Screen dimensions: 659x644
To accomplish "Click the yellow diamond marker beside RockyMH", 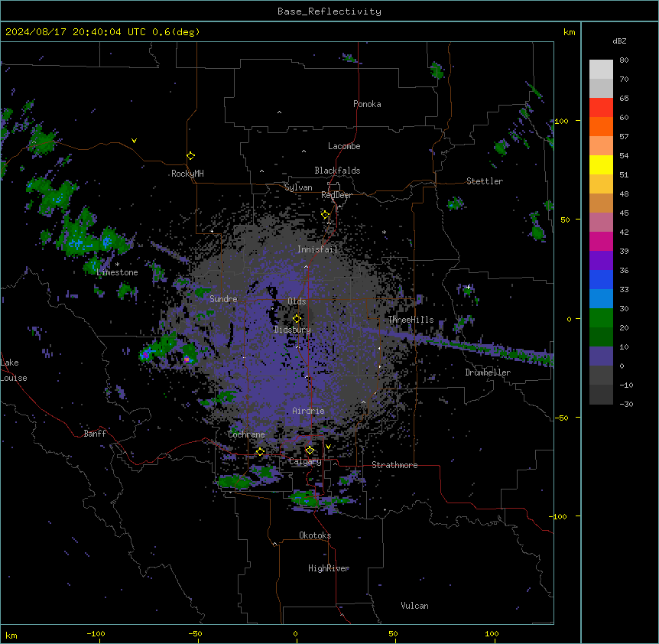I will [190, 156].
